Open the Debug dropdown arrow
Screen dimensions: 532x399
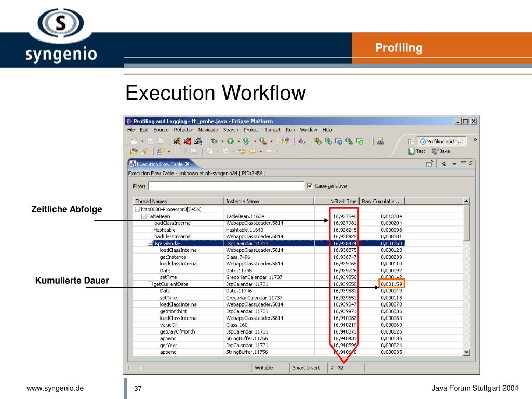point(222,141)
